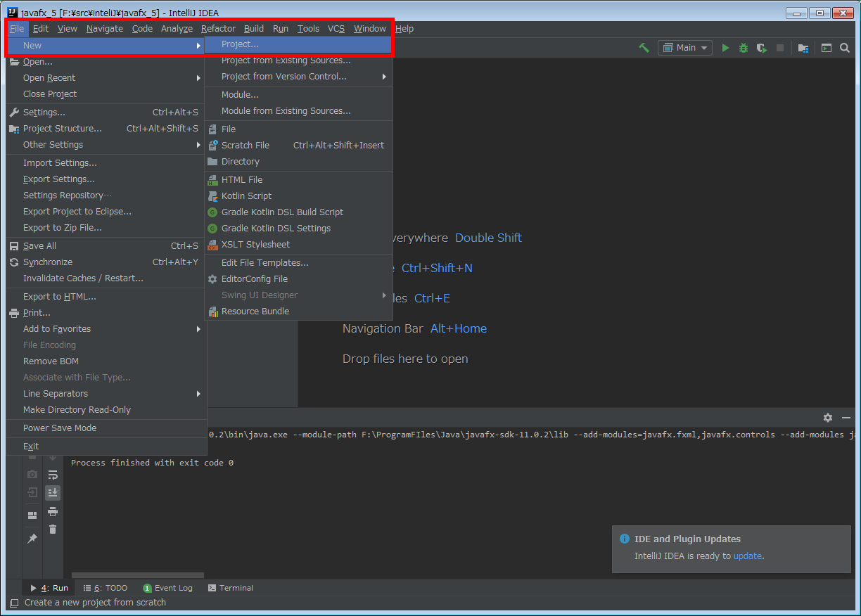Choose Invalidate Caches / Restart...
This screenshot has height=616, width=861.
pos(106,278)
